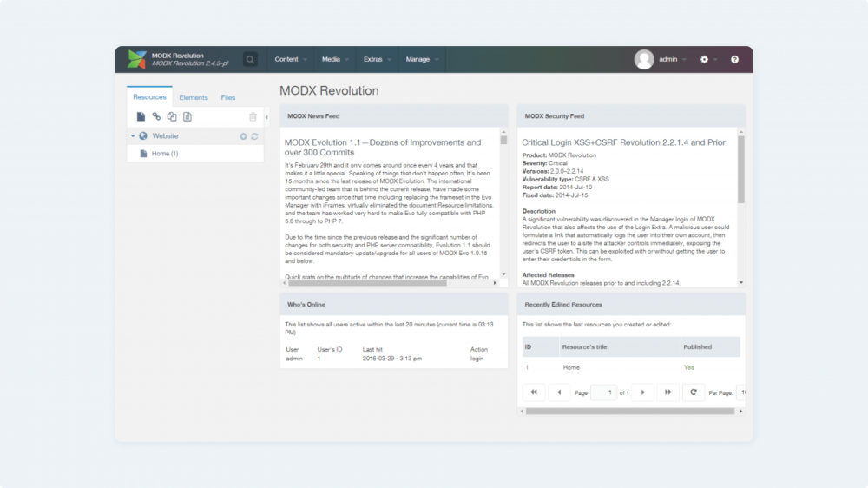
Task: Click recent resources scroll right arrow
Action: coord(740,411)
